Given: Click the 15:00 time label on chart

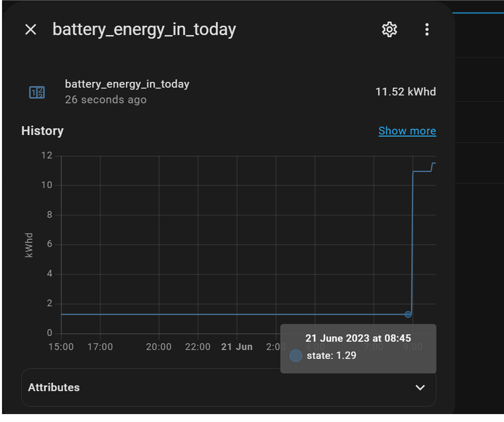Looking at the screenshot, I should pos(62,347).
